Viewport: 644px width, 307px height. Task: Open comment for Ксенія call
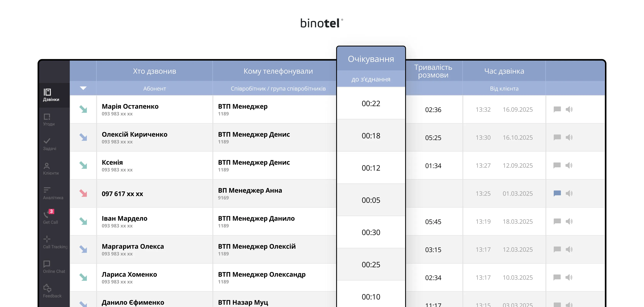(557, 165)
